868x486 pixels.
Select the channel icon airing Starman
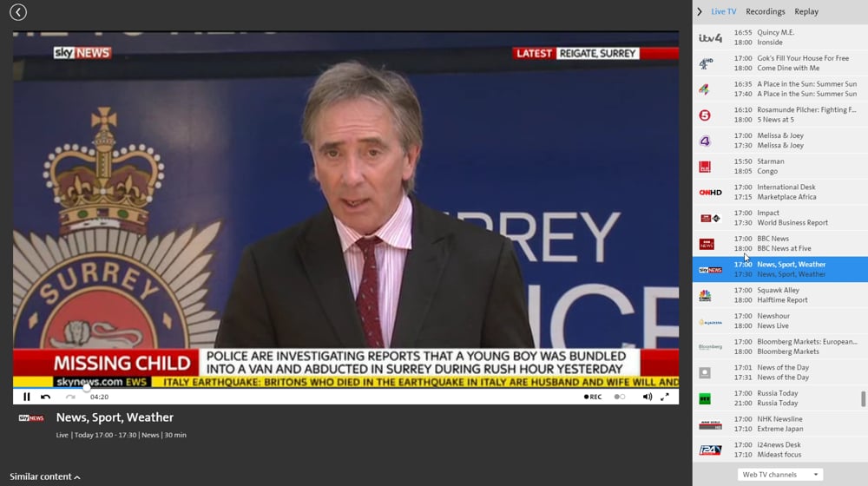click(705, 167)
